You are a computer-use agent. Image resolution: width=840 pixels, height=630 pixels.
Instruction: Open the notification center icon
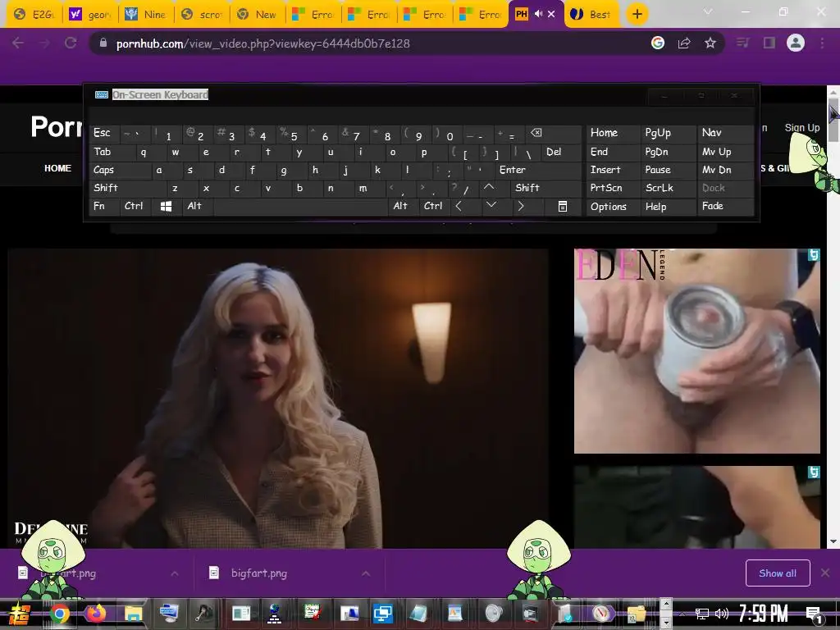click(815, 614)
